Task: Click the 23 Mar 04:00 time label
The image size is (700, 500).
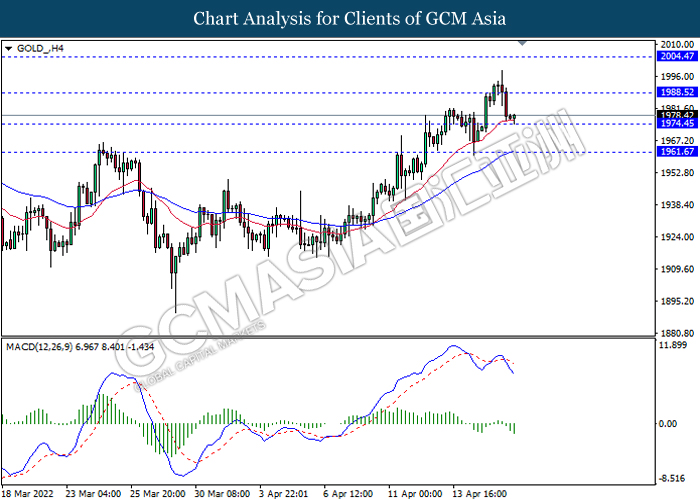Action: click(93, 494)
